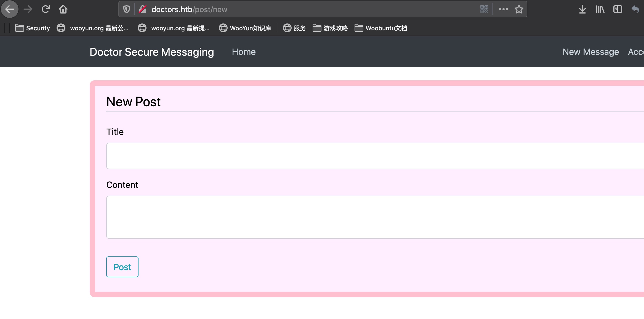This screenshot has width=644, height=319.
Task: Open the library icon in toolbar
Action: tap(600, 9)
